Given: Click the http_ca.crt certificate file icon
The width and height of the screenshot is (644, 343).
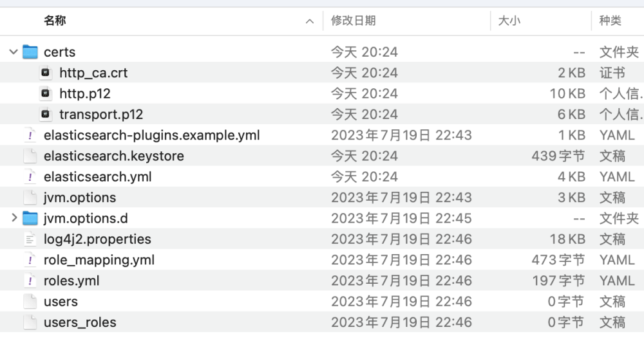Looking at the screenshot, I should [x=46, y=73].
